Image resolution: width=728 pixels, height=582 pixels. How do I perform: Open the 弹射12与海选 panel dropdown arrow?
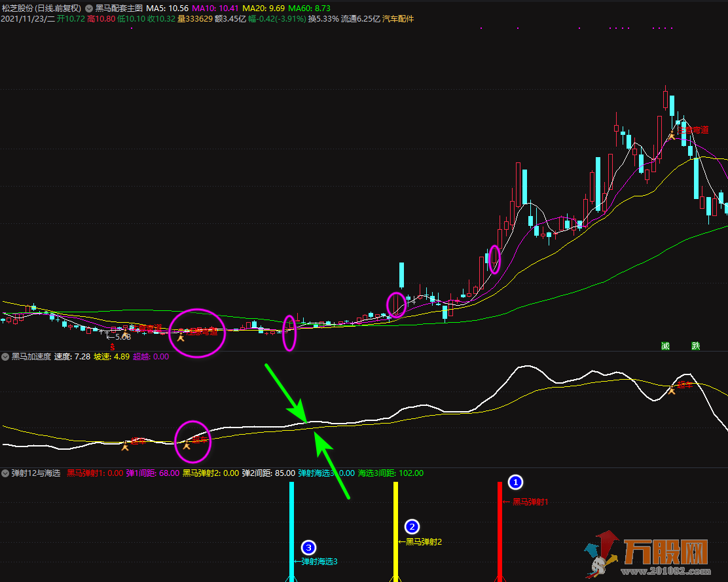[x=6, y=473]
